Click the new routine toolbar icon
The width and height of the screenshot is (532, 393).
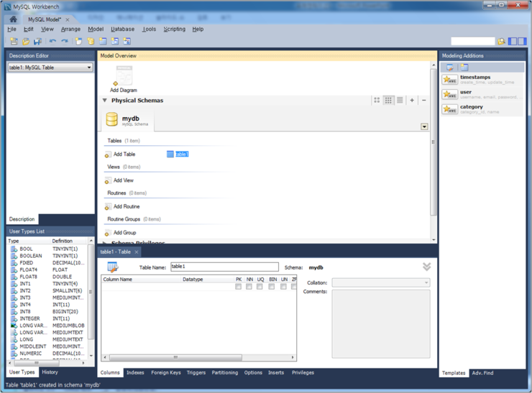click(x=127, y=42)
